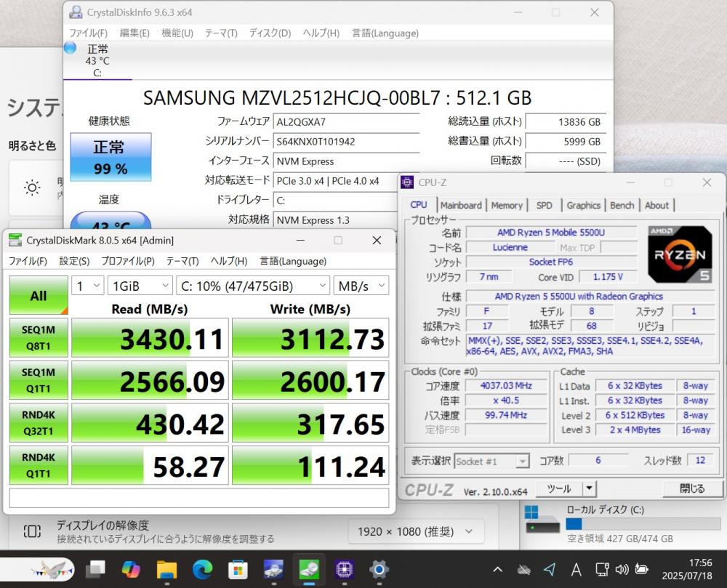Select the blue status orb for drive C:
The width and height of the screenshot is (727, 588).
tap(70, 48)
